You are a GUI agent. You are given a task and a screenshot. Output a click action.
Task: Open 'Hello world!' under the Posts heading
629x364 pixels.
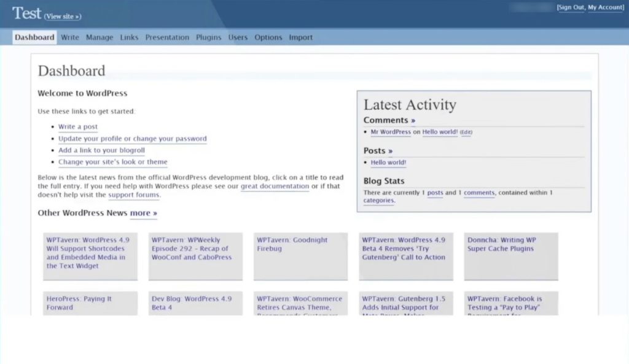tap(388, 162)
